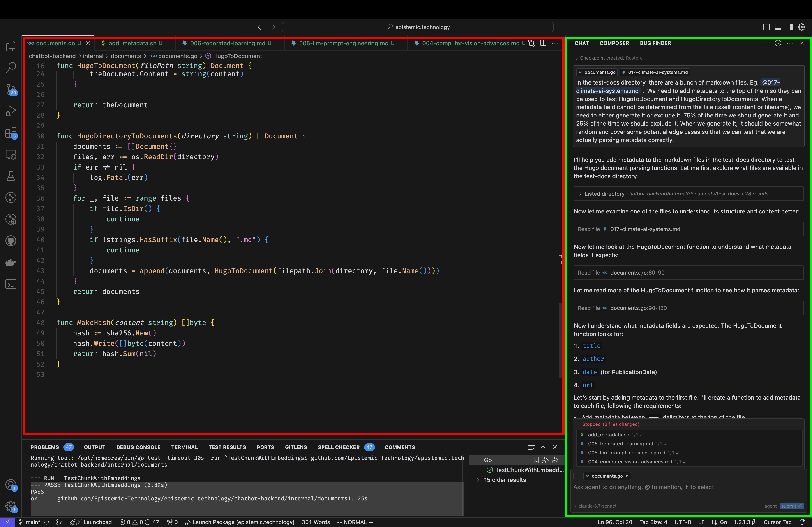
Task: Open composer panel more options ellipsis
Action: tap(790, 43)
